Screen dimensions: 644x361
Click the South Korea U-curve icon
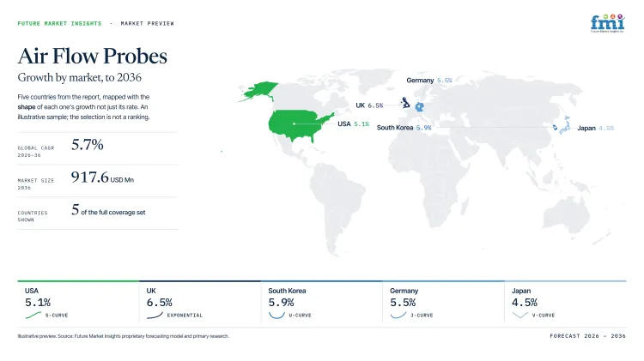(276, 315)
